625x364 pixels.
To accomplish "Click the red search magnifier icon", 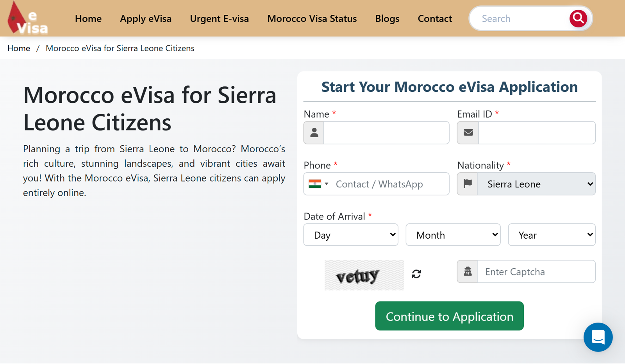I will tap(578, 18).
